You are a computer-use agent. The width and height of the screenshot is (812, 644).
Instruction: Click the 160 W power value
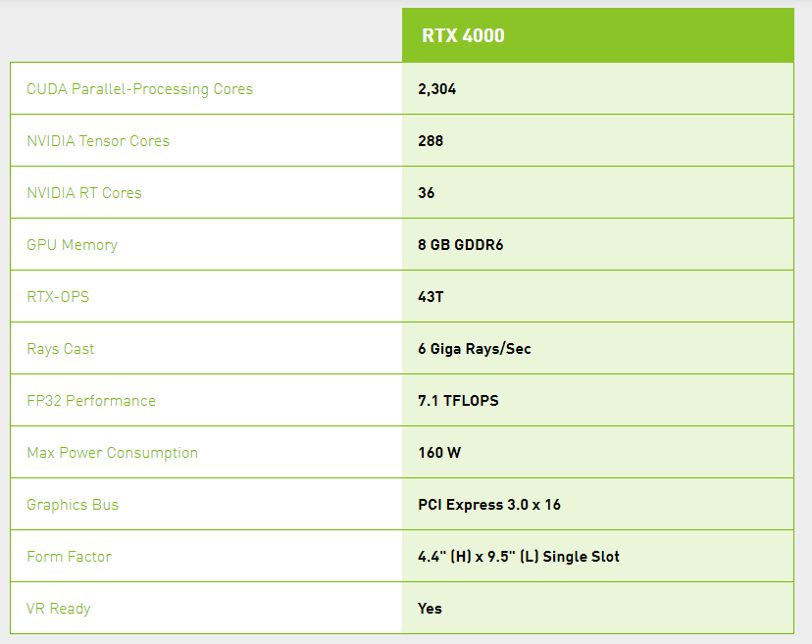tap(435, 452)
